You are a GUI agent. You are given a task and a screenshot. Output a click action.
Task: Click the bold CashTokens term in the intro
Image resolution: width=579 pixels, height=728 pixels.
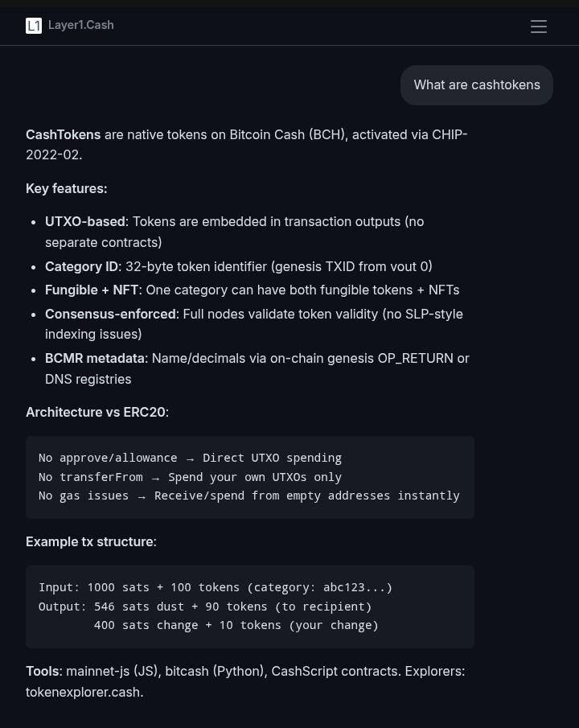(64, 134)
